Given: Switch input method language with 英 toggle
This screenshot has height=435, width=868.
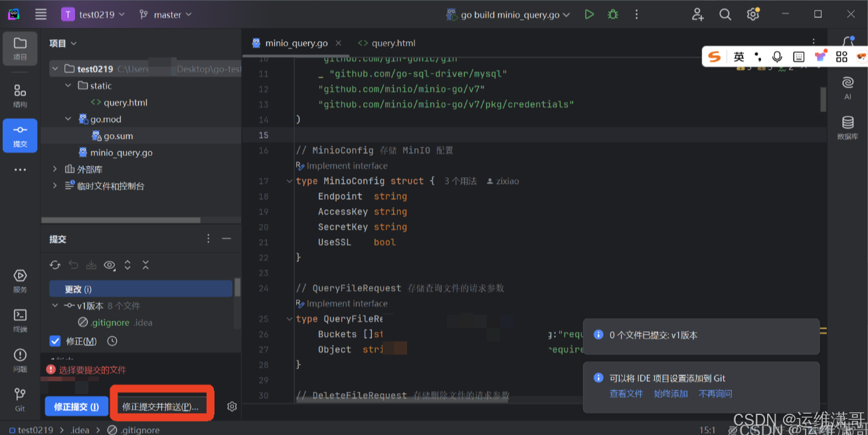Looking at the screenshot, I should click(x=738, y=56).
